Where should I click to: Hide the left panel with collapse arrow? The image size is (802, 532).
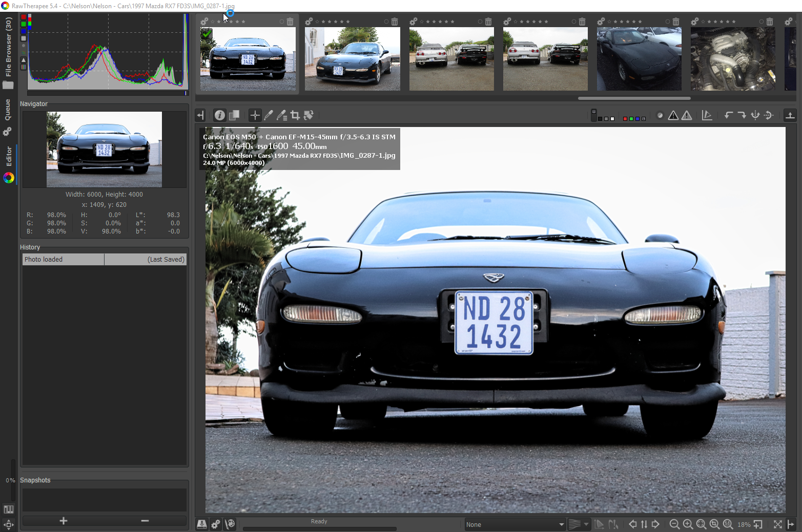pos(200,115)
